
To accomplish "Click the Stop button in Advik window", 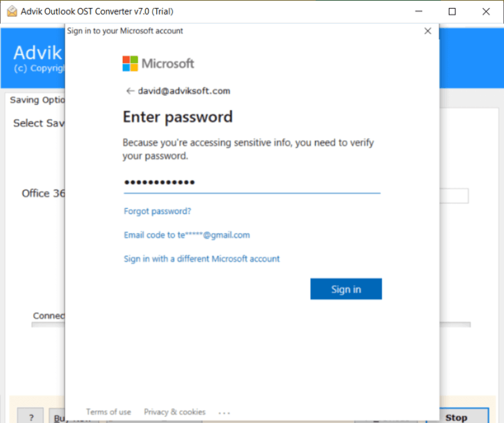I will point(464,417).
